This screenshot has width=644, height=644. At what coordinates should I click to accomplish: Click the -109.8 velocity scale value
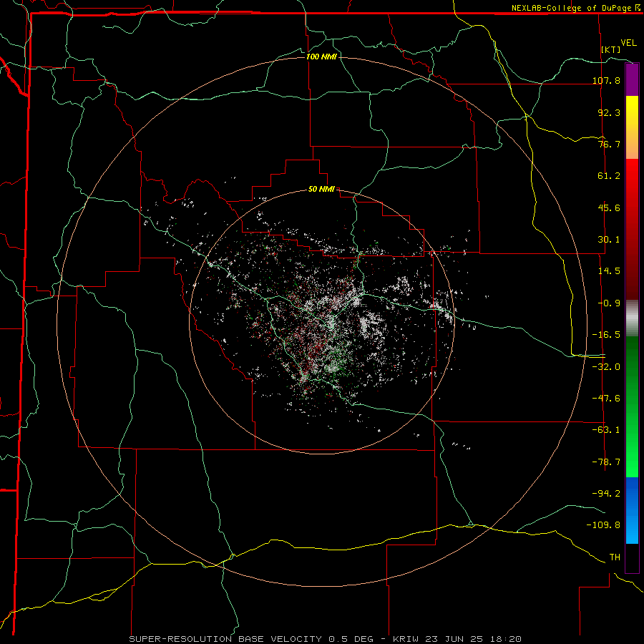[x=603, y=525]
